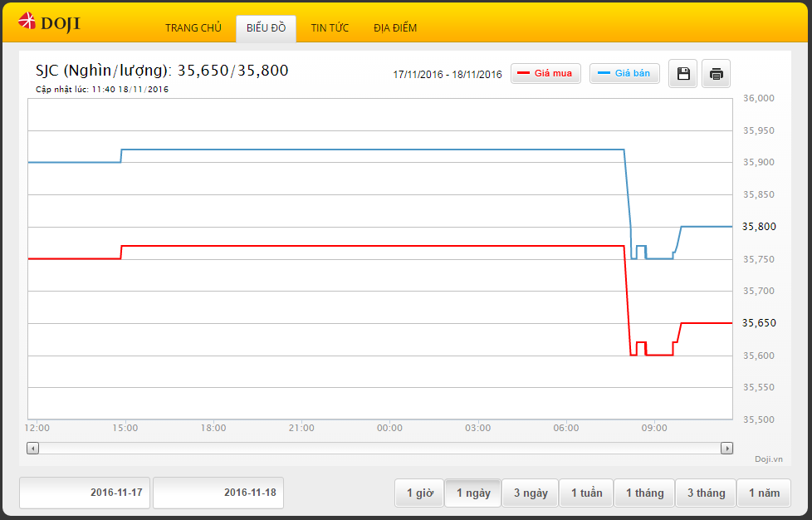Screen dimensions: 812x520
Task: Choose the 1 tuần time range
Action: click(586, 493)
